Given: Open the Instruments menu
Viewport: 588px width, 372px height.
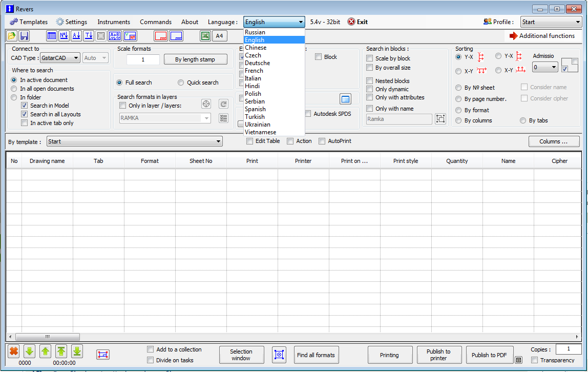Looking at the screenshot, I should (114, 22).
